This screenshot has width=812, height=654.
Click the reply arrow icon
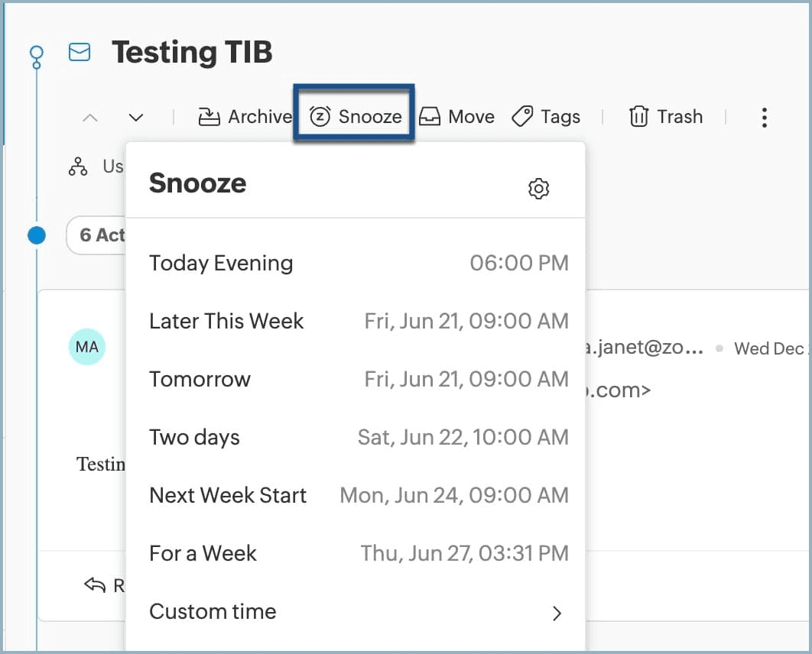click(x=95, y=585)
